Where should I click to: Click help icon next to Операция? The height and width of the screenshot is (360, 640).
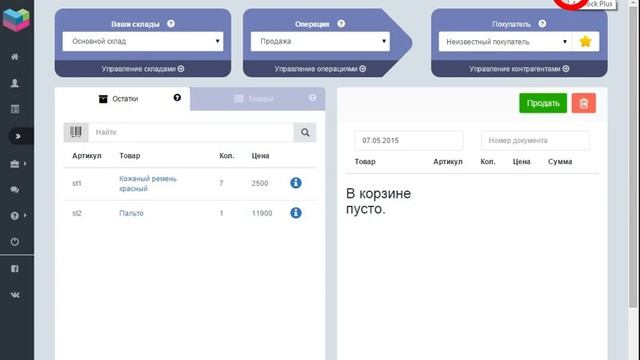(341, 24)
